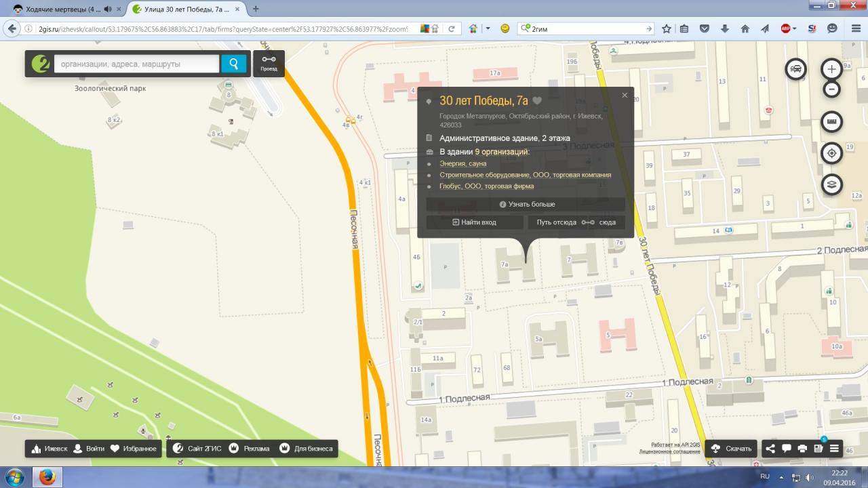Image resolution: width=868 pixels, height=488 pixels.
Task: Open the system tray volume icon
Action: (810, 477)
